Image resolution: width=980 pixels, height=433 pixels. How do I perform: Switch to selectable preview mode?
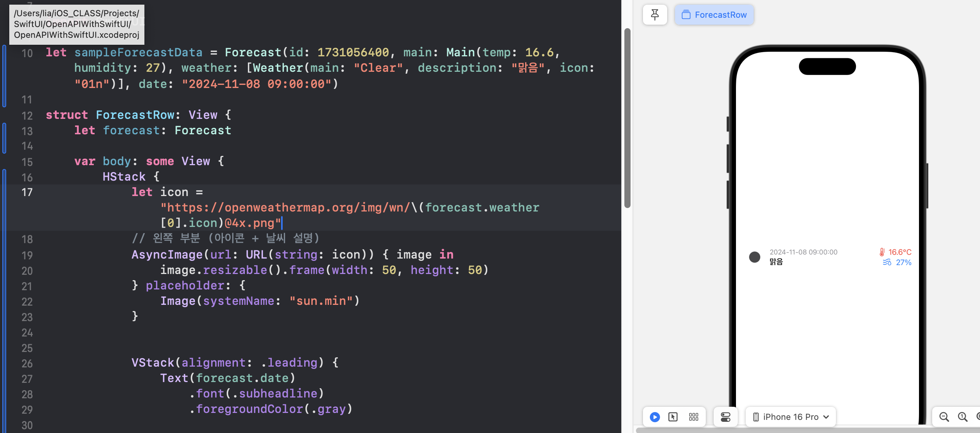(x=673, y=417)
